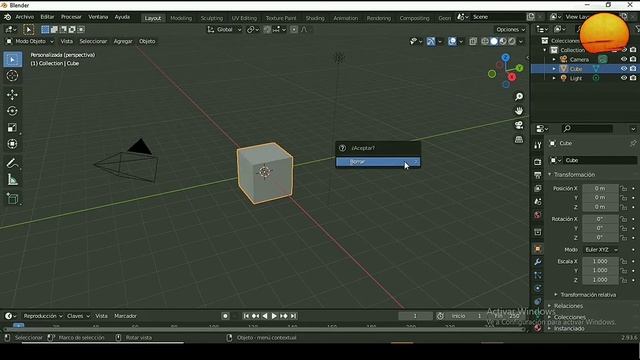640x360 pixels.
Task: Switch to wireframe viewport shading
Action: (485, 41)
